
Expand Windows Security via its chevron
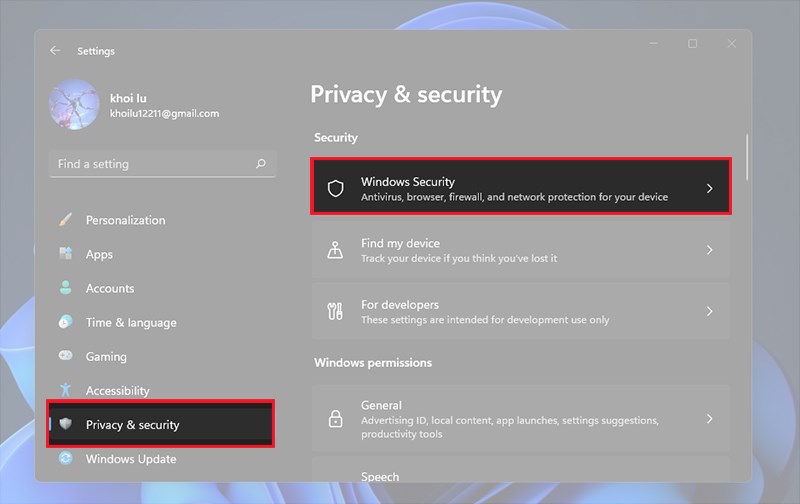tap(710, 189)
